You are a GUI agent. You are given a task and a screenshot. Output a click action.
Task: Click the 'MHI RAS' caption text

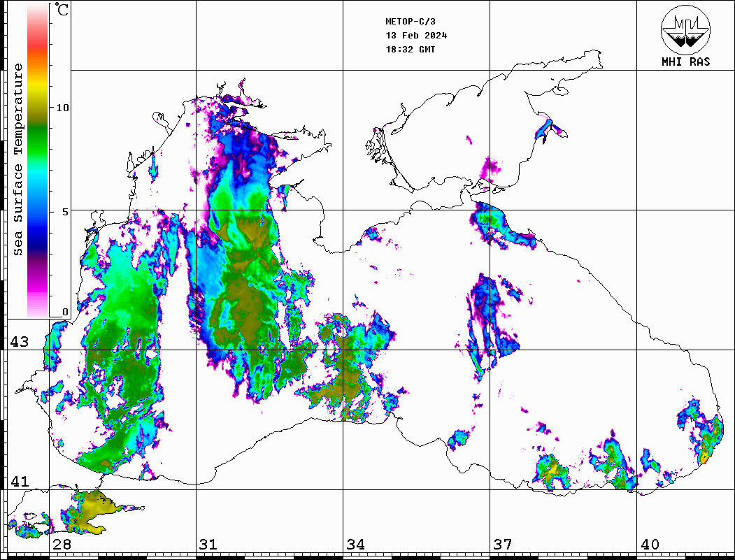pyautogui.click(x=686, y=62)
